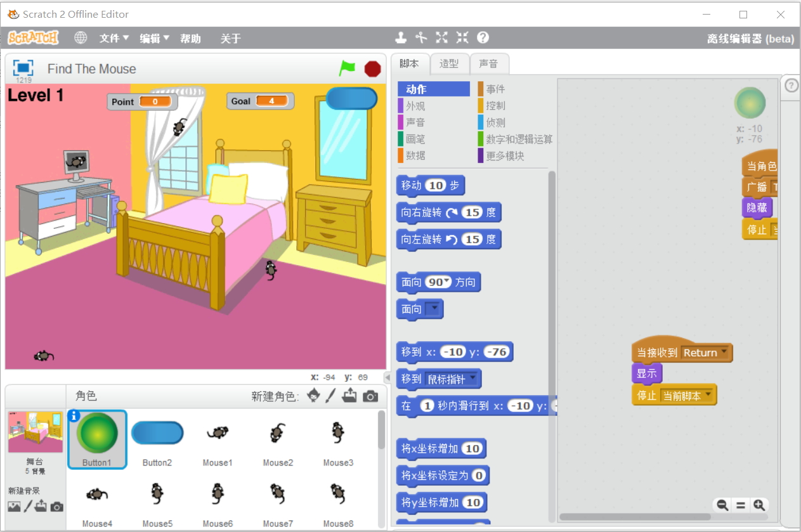Select the Mouse2 sprite thumbnail
This screenshot has width=801, height=532.
coord(278,439)
